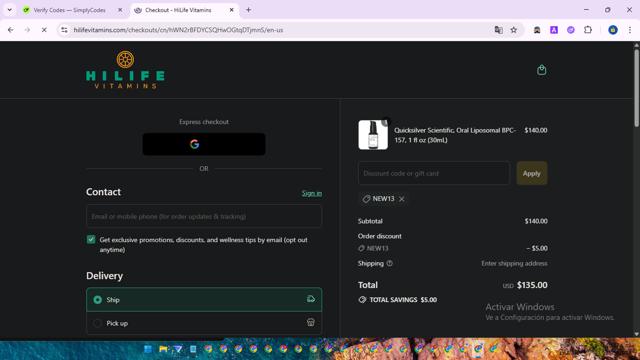640x360 pixels.
Task: Open the browser extensions puzzle icon
Action: tap(588, 30)
